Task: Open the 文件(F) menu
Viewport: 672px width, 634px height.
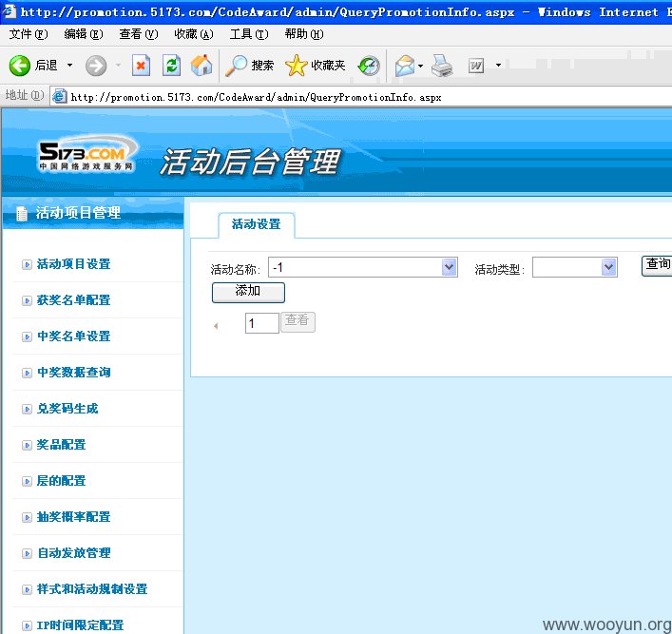Action: [29, 34]
